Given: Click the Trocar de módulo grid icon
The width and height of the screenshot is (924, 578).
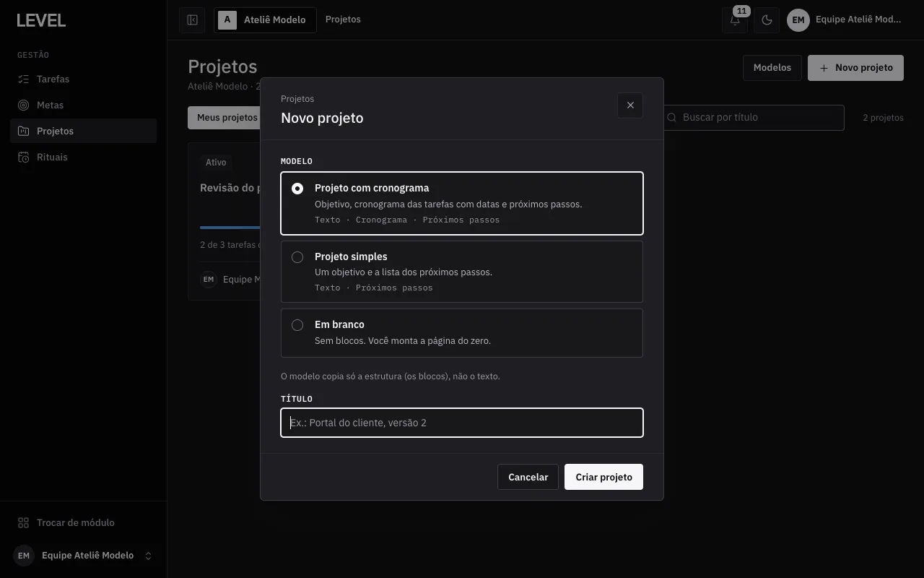Looking at the screenshot, I should 24,522.
